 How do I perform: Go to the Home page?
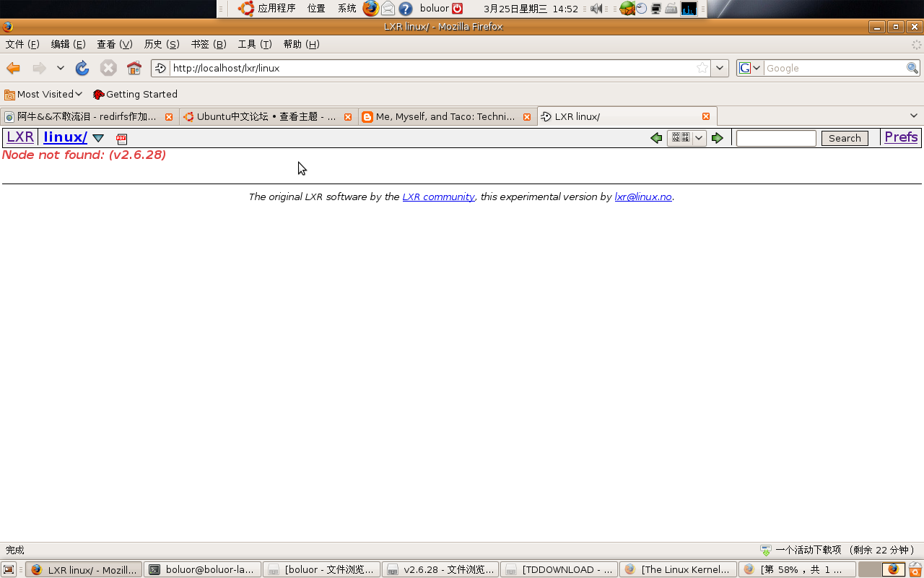[x=134, y=68]
